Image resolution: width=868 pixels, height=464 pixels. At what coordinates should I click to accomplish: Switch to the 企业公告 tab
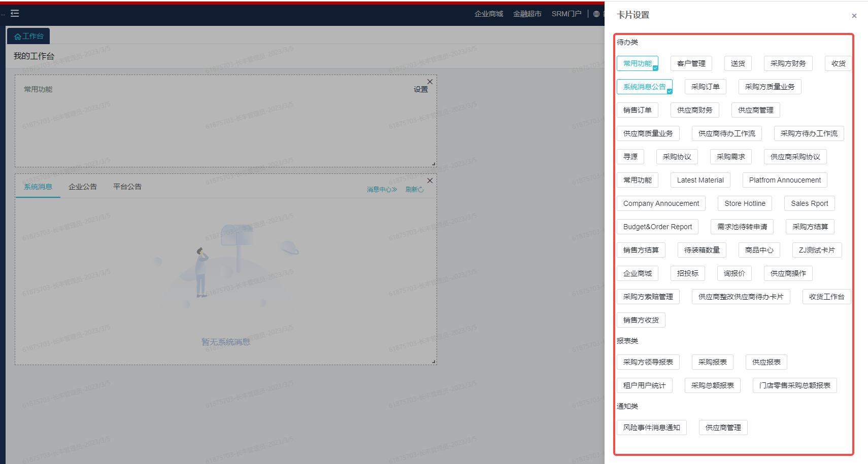(x=83, y=187)
